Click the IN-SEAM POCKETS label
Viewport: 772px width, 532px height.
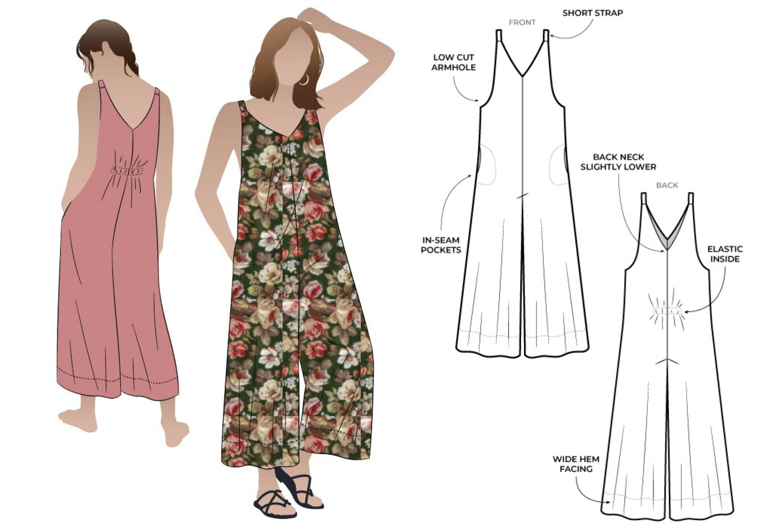click(440, 245)
